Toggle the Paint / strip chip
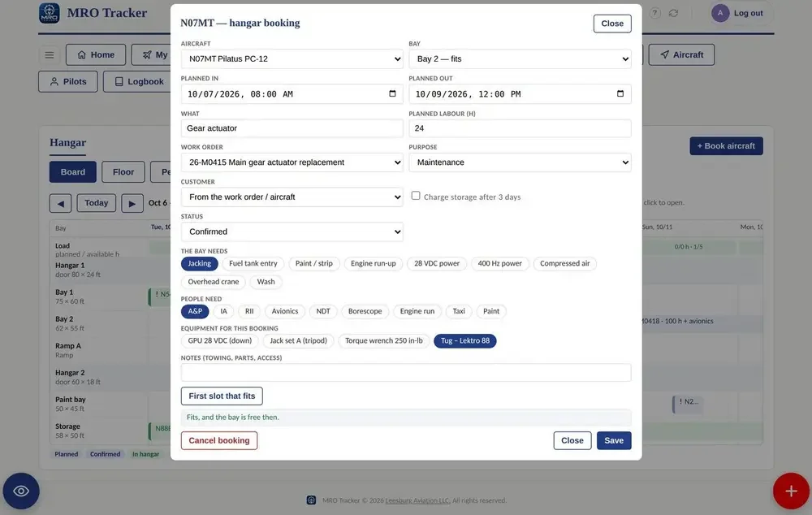This screenshot has width=812, height=515. tap(313, 263)
